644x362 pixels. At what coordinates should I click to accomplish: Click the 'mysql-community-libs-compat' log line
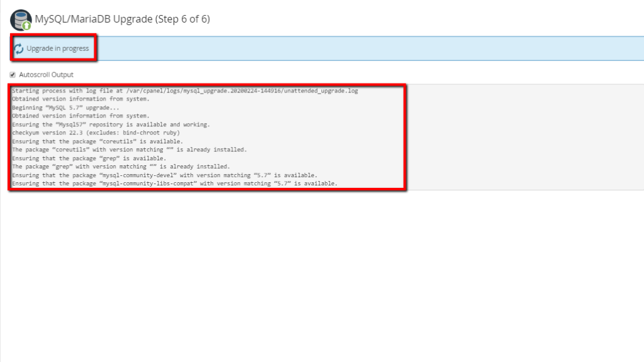pos(175,183)
